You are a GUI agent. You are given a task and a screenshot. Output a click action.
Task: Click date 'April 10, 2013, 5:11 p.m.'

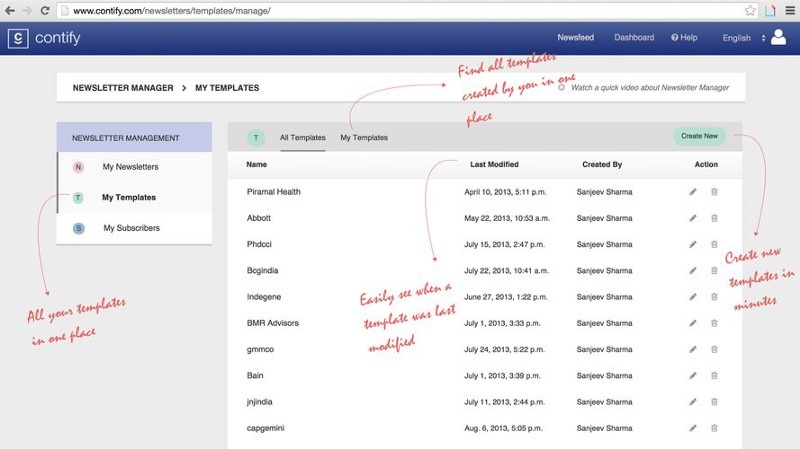(x=505, y=192)
